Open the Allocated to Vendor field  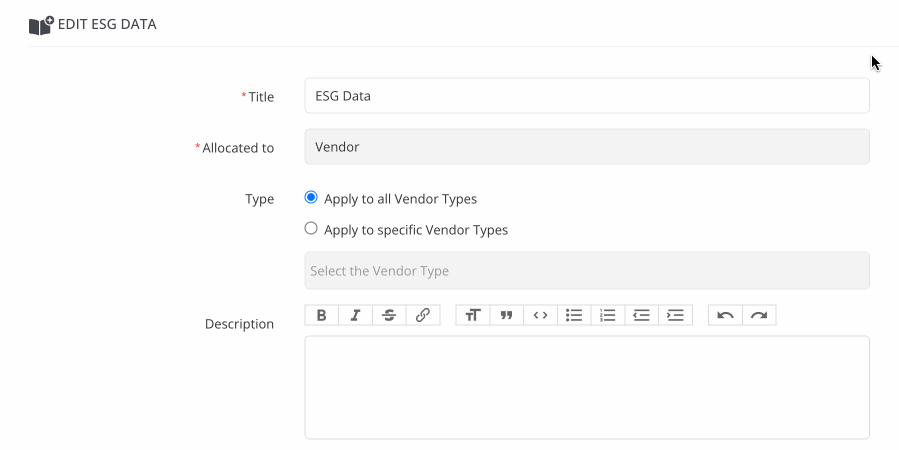[x=586, y=147]
